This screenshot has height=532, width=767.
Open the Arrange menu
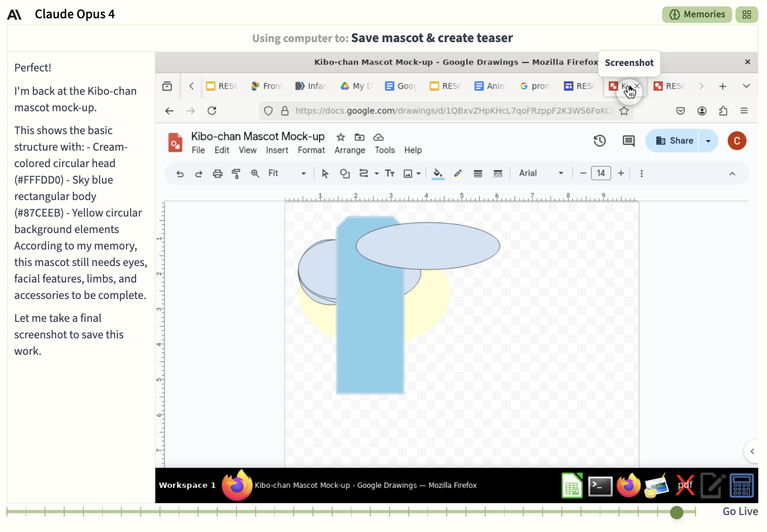tap(350, 150)
